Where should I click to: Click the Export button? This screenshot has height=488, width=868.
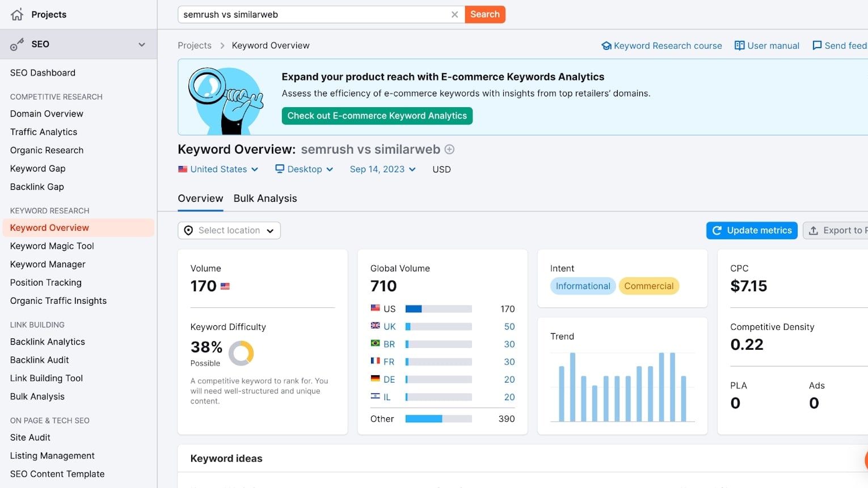pyautogui.click(x=836, y=231)
